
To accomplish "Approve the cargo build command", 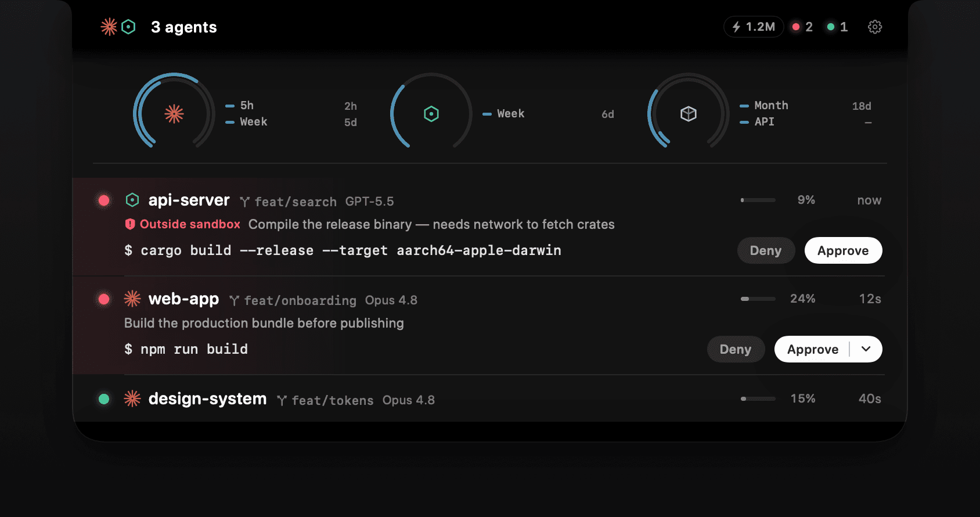I will (843, 250).
